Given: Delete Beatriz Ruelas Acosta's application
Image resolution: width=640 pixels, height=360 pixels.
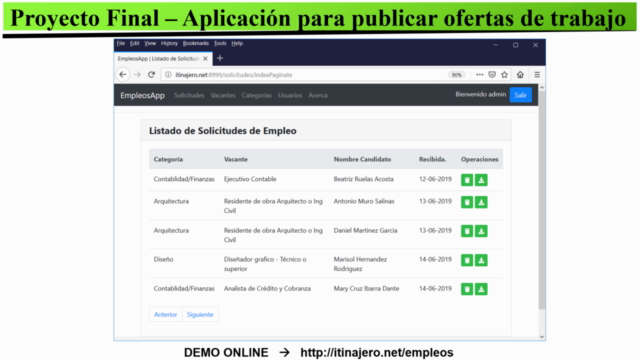Looking at the screenshot, I should click(x=467, y=180).
